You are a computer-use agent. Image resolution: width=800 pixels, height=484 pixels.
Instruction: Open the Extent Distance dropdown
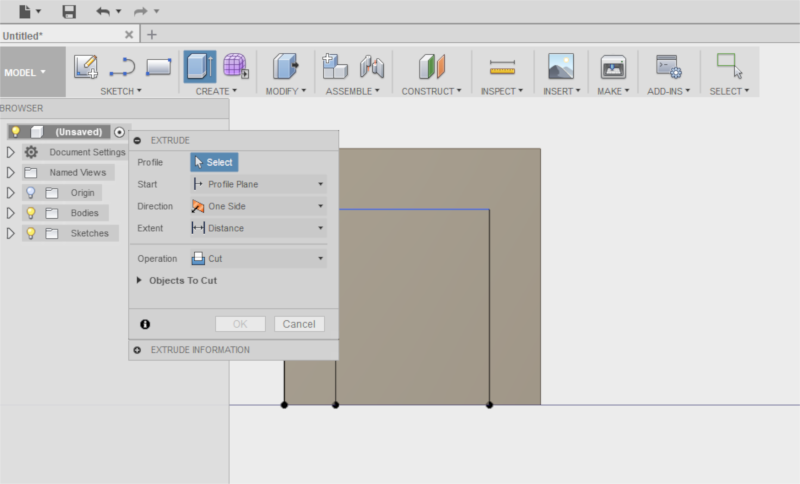[258, 228]
